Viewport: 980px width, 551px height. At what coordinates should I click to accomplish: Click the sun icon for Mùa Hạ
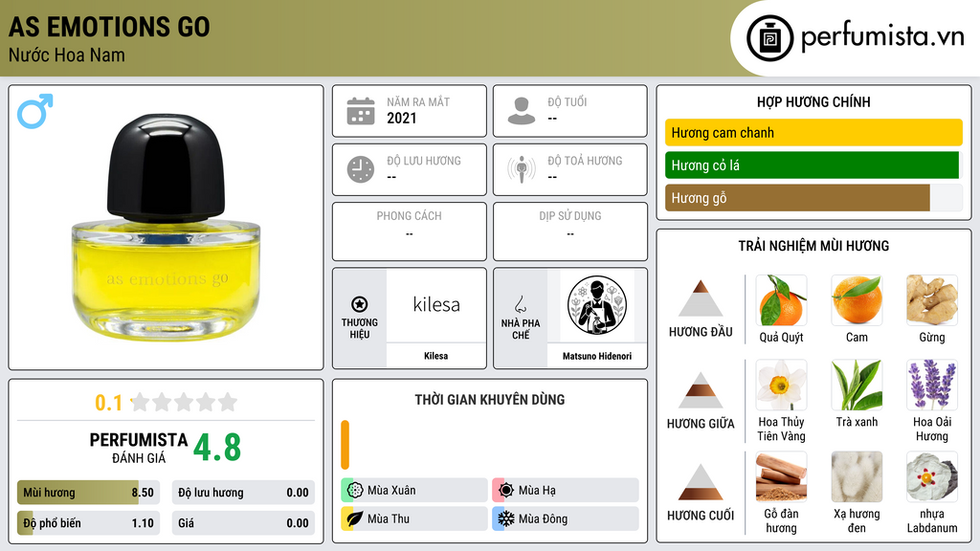tap(506, 490)
